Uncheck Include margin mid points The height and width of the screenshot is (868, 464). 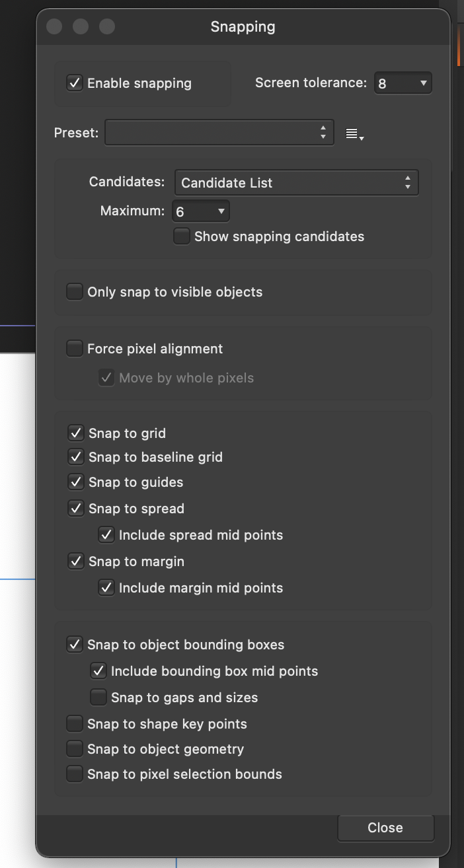(106, 588)
